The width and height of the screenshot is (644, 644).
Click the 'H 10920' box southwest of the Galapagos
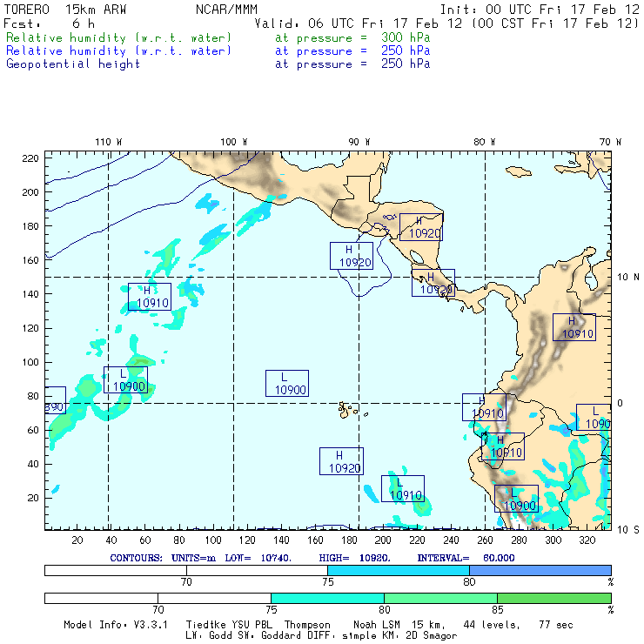coord(341,461)
